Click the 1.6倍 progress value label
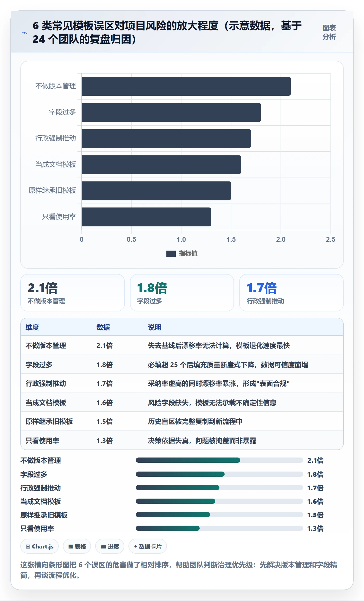The height and width of the screenshot is (601, 364). click(x=315, y=501)
